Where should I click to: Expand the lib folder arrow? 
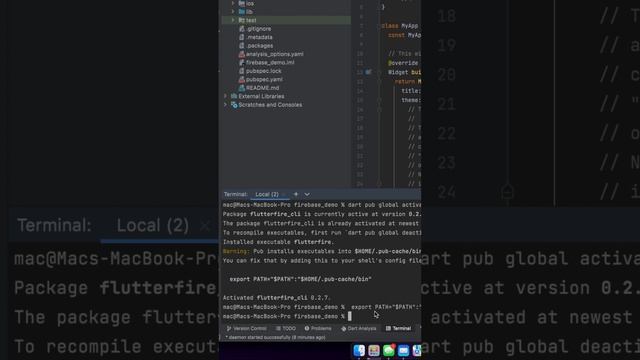[x=233, y=12]
